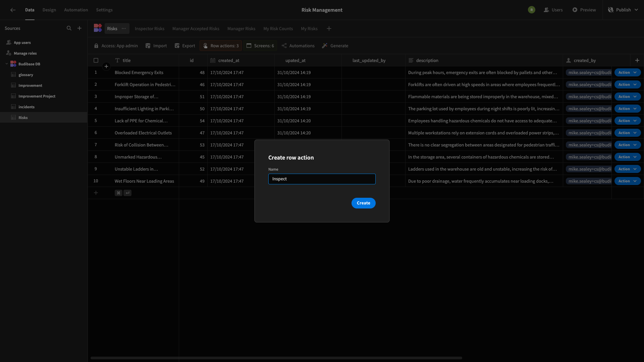The width and height of the screenshot is (644, 362).
Task: Select the Improvement Project table
Action: pos(44,96)
